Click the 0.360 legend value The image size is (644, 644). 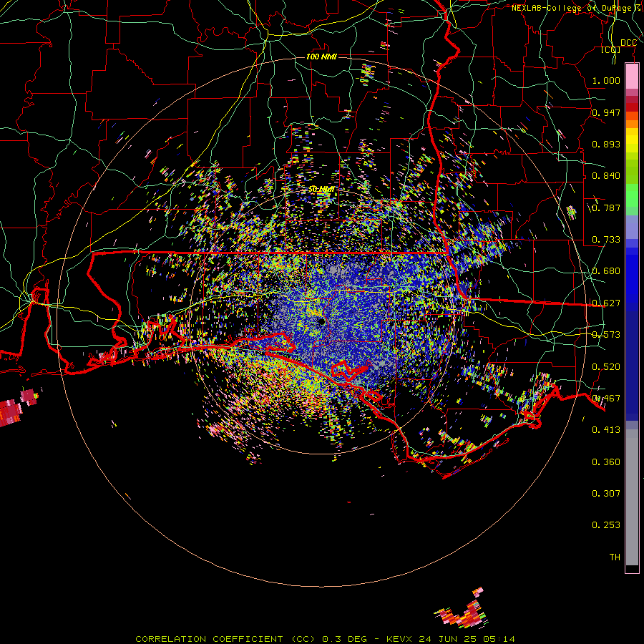click(606, 462)
